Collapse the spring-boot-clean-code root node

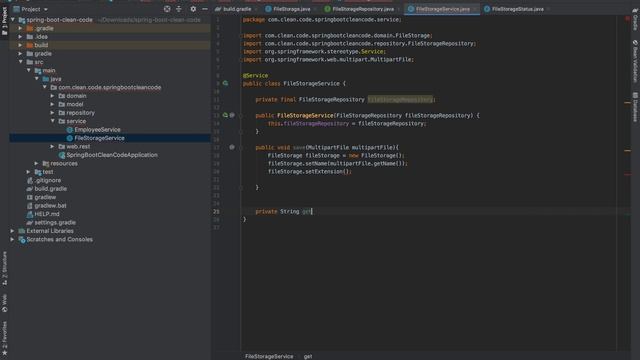pyautogui.click(x=13, y=20)
